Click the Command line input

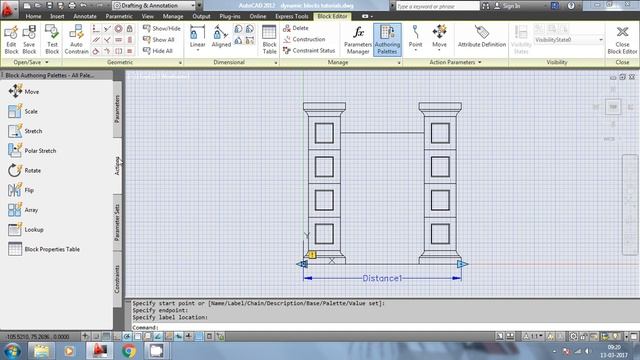[x=384, y=327]
